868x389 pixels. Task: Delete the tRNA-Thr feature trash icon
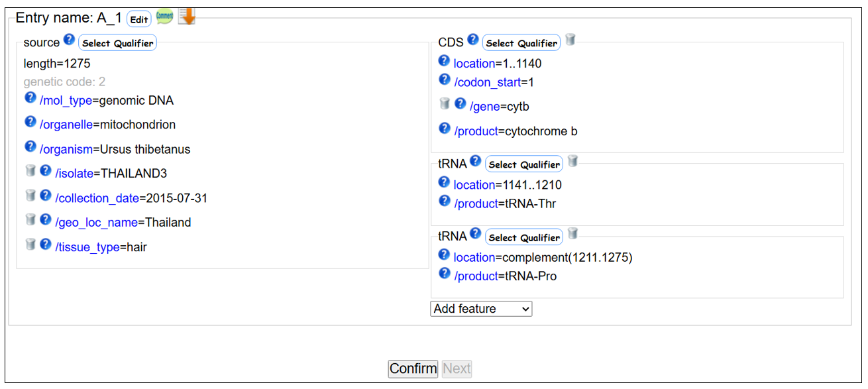[573, 162]
